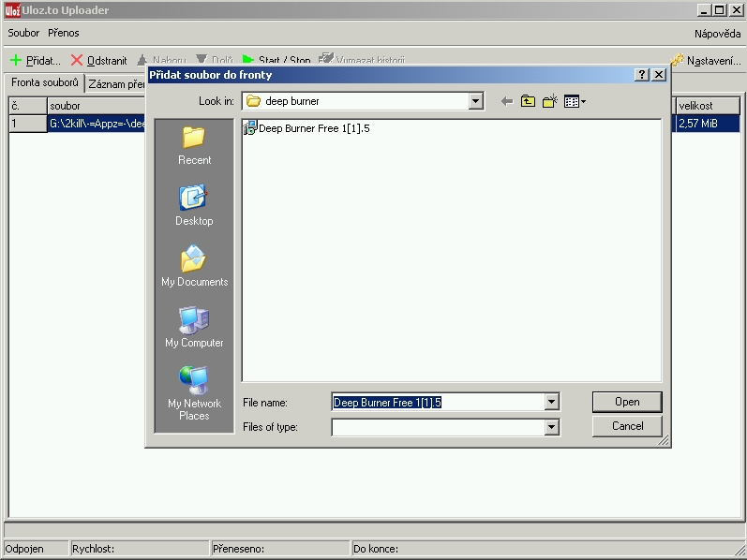Expand the Files of type dropdown
Viewport: 747px width, 560px height.
[x=551, y=427]
